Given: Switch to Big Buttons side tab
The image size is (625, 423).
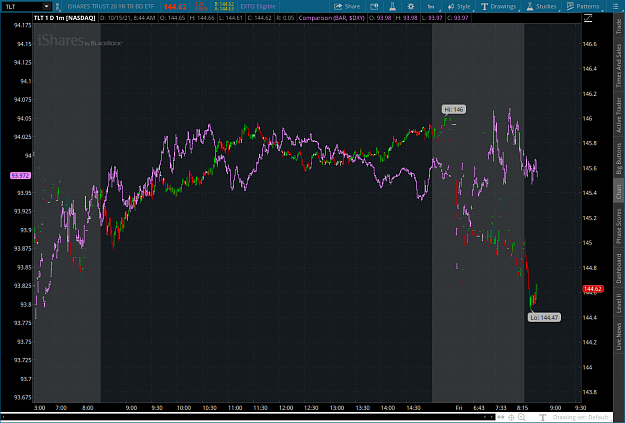Looking at the screenshot, I should [619, 159].
